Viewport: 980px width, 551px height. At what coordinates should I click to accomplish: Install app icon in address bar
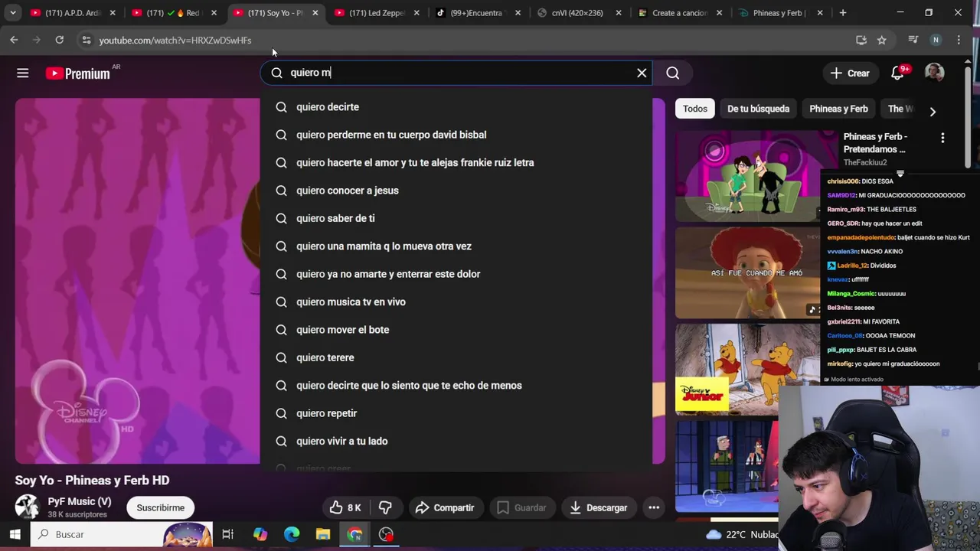click(861, 40)
